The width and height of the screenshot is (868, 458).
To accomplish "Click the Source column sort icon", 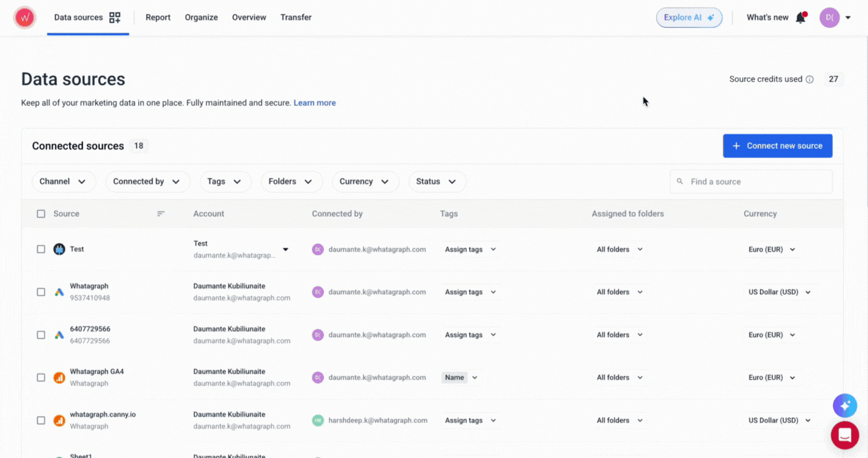I will point(161,214).
